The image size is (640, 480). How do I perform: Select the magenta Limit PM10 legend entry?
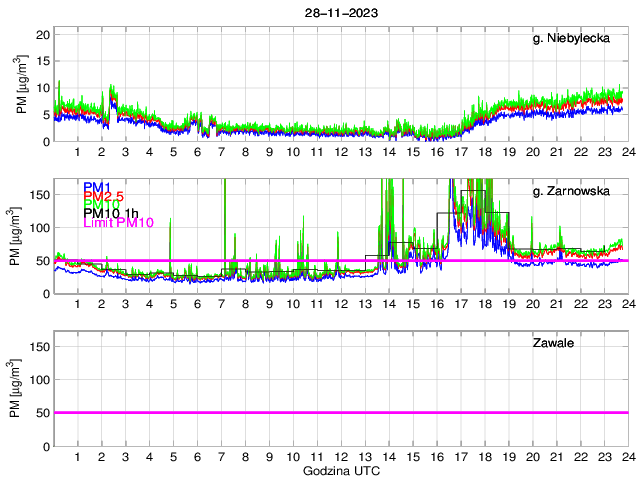tap(117, 222)
